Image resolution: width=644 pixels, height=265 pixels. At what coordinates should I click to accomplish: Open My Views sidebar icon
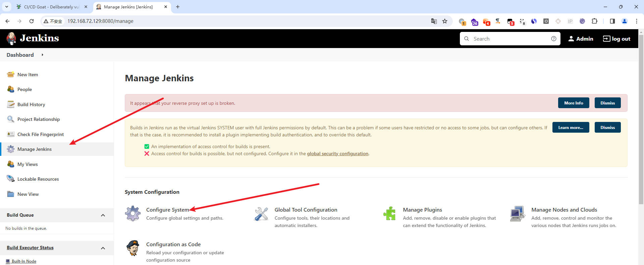point(11,164)
